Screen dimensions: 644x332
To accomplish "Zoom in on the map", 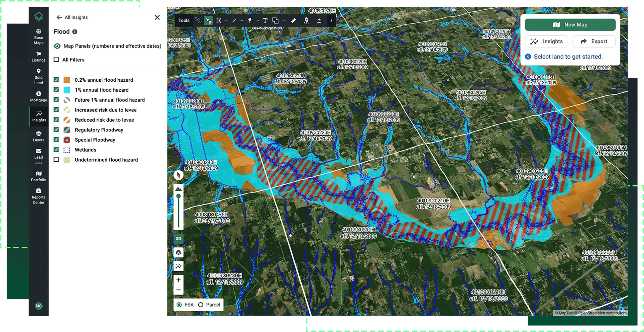I will pyautogui.click(x=178, y=280).
